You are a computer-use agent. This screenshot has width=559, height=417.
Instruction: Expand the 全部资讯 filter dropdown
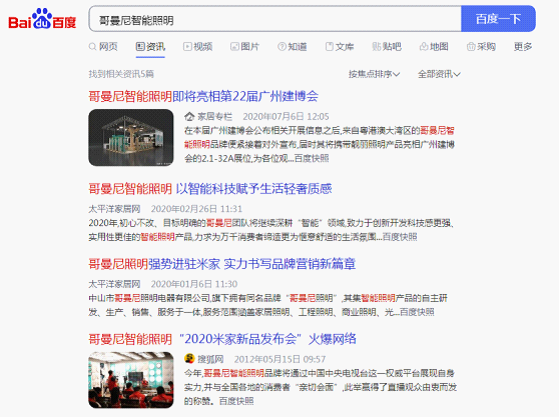[x=439, y=74]
